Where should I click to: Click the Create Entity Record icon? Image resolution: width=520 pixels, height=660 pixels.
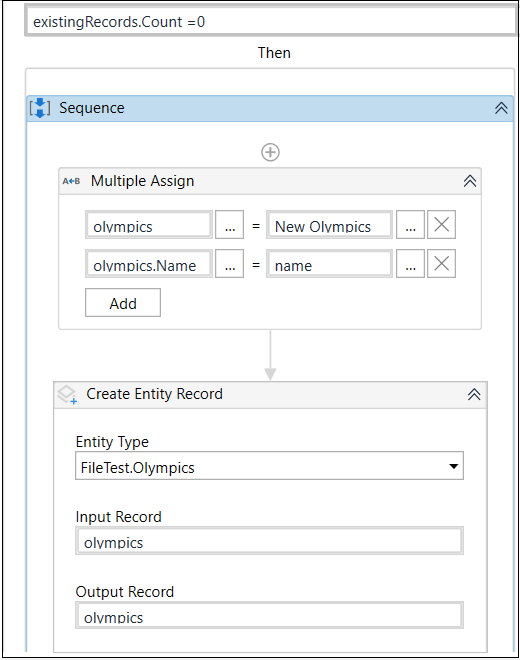[67, 395]
